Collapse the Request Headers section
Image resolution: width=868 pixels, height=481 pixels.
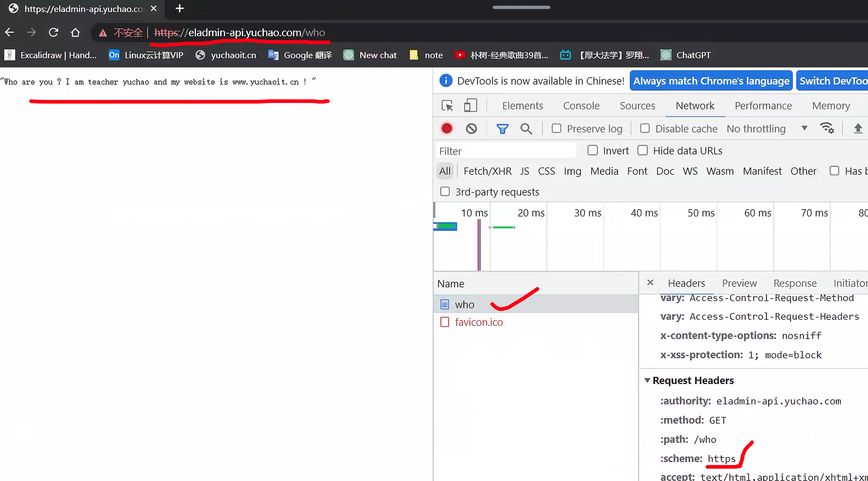tap(647, 380)
